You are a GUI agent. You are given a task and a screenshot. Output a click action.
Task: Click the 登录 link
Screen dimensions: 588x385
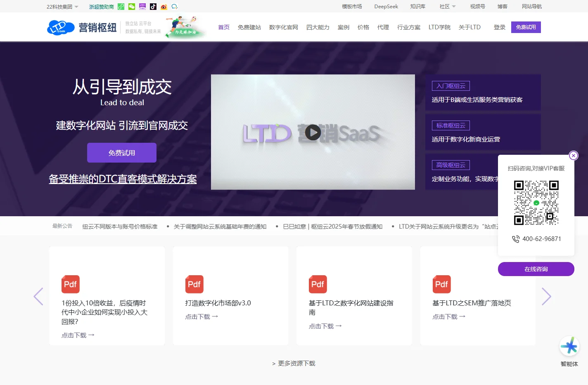tap(500, 27)
